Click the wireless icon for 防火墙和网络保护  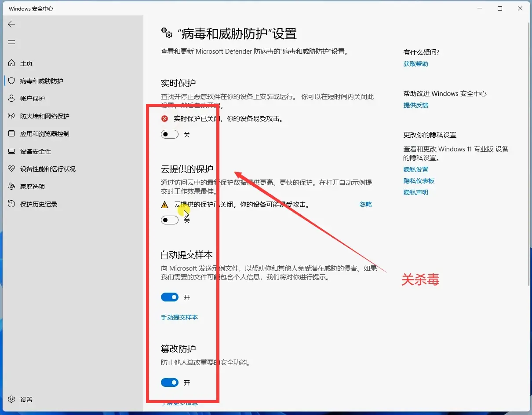(x=11, y=116)
